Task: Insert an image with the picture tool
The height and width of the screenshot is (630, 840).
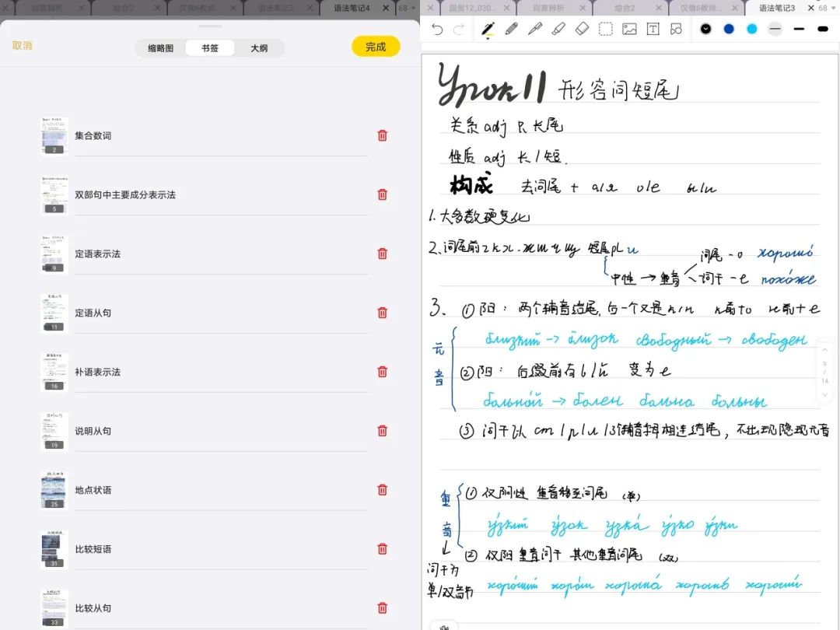Action: (629, 30)
